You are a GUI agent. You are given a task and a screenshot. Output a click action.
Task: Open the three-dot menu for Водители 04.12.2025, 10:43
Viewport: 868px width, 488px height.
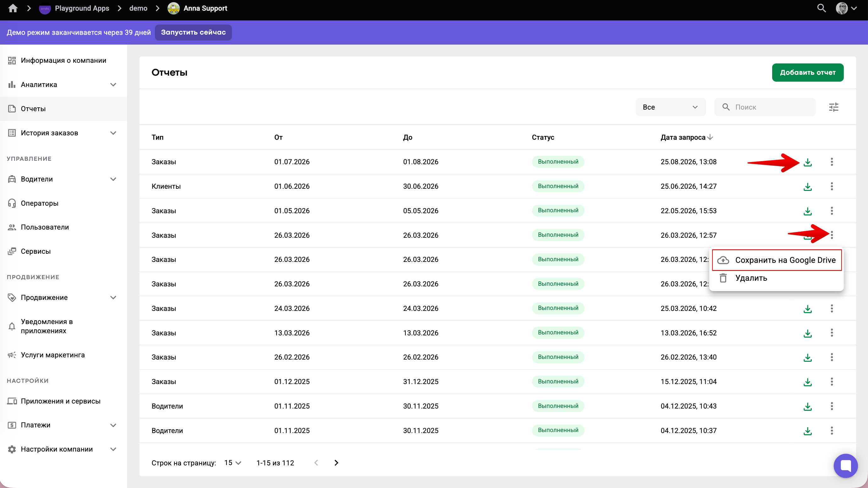(x=832, y=406)
